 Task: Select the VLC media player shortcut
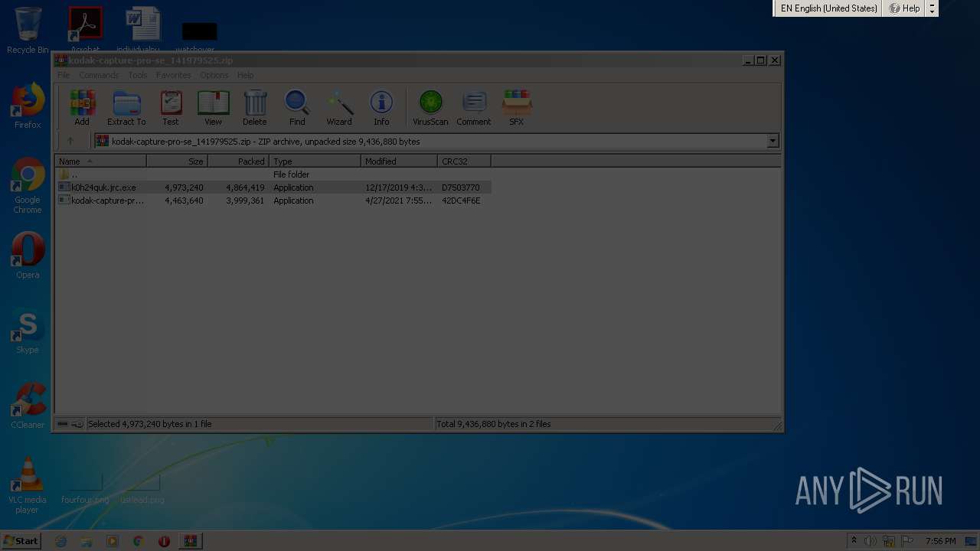click(28, 485)
